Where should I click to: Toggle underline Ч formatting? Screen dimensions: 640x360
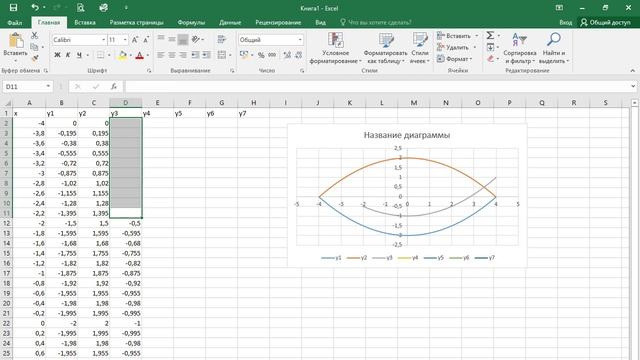[x=79, y=55]
